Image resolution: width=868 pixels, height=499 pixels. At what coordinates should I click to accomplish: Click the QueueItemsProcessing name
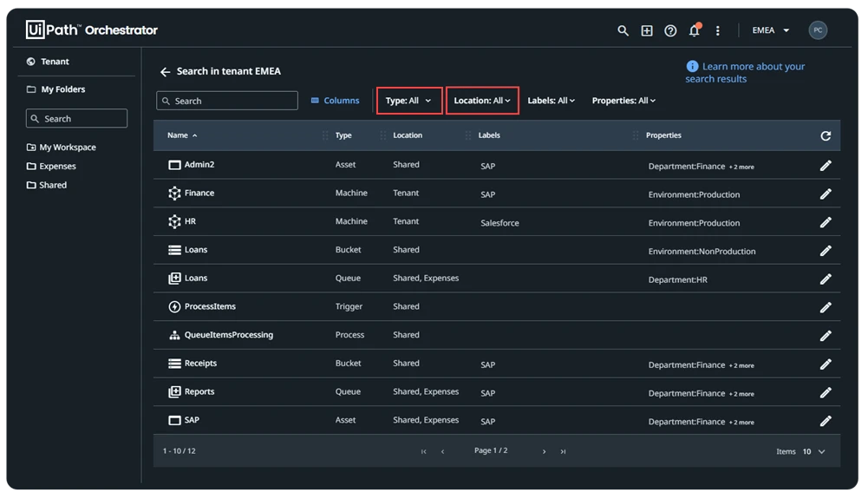(229, 335)
